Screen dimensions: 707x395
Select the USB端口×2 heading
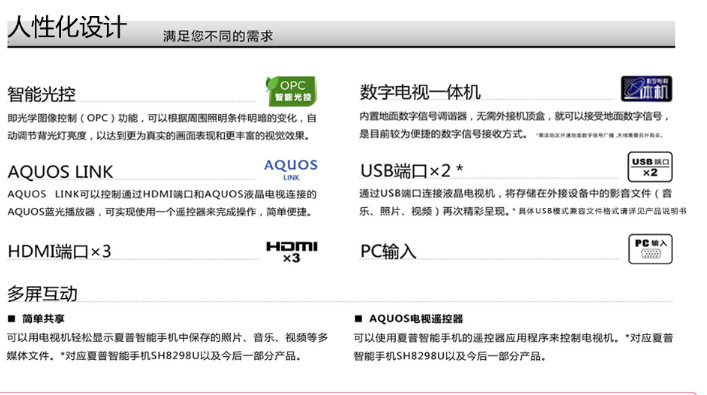tap(412, 171)
